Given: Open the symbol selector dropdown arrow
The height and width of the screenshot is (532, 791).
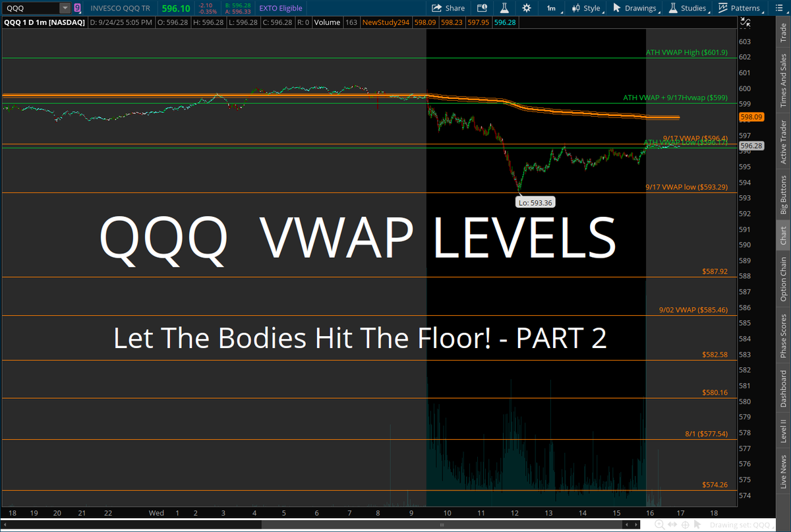Looking at the screenshot, I should 65,8.
